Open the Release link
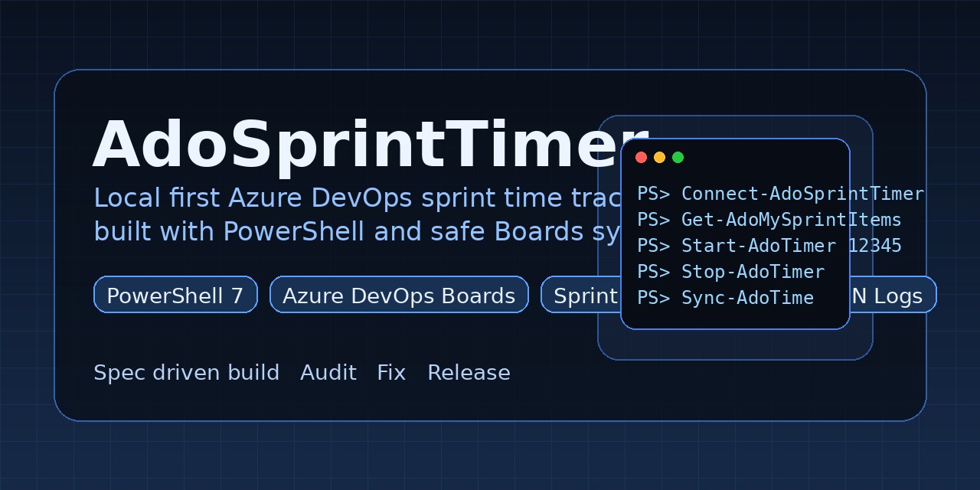This screenshot has width=980, height=490. pos(469,373)
